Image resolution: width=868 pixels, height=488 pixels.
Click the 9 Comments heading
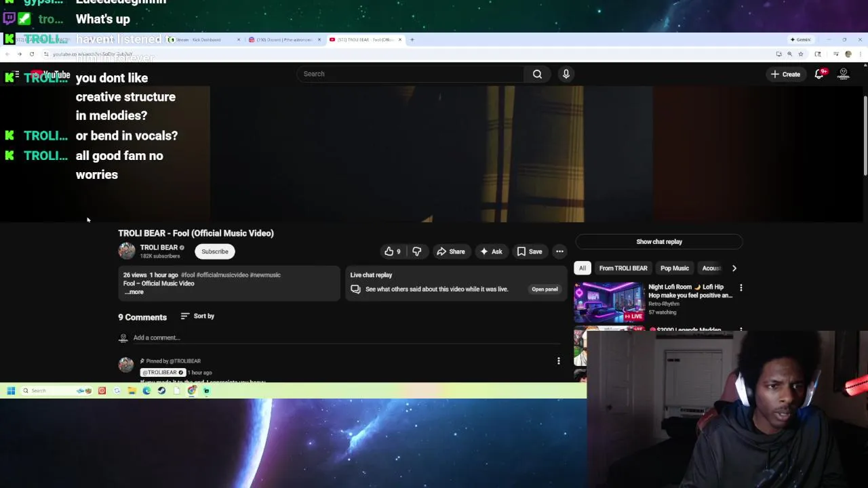[x=142, y=317]
